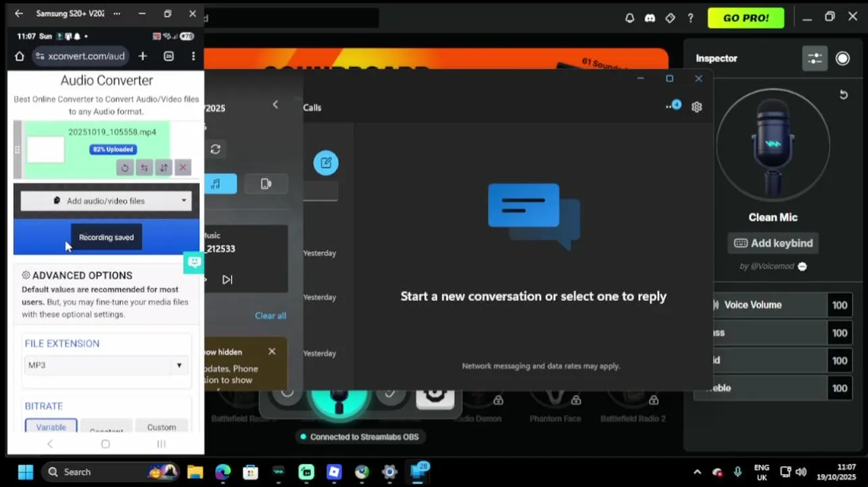This screenshot has height=487, width=868.
Task: Click the sort arrows icon on uploaded file
Action: (163, 167)
